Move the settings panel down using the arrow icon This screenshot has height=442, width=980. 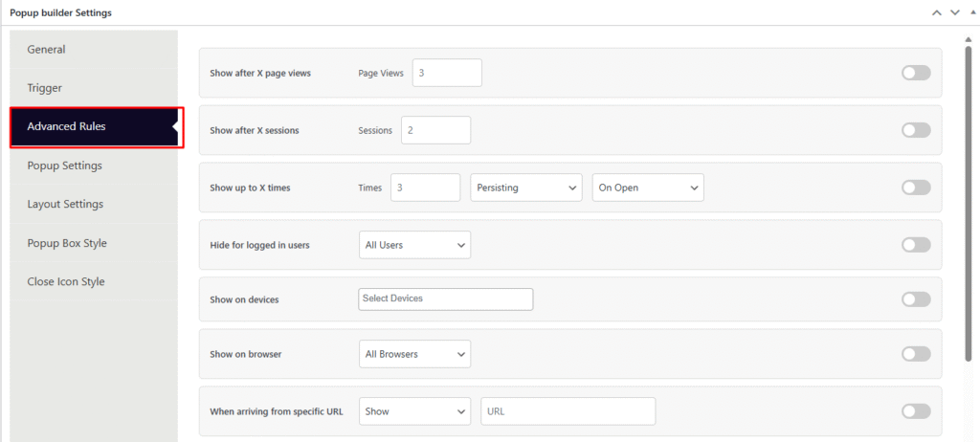tap(953, 12)
